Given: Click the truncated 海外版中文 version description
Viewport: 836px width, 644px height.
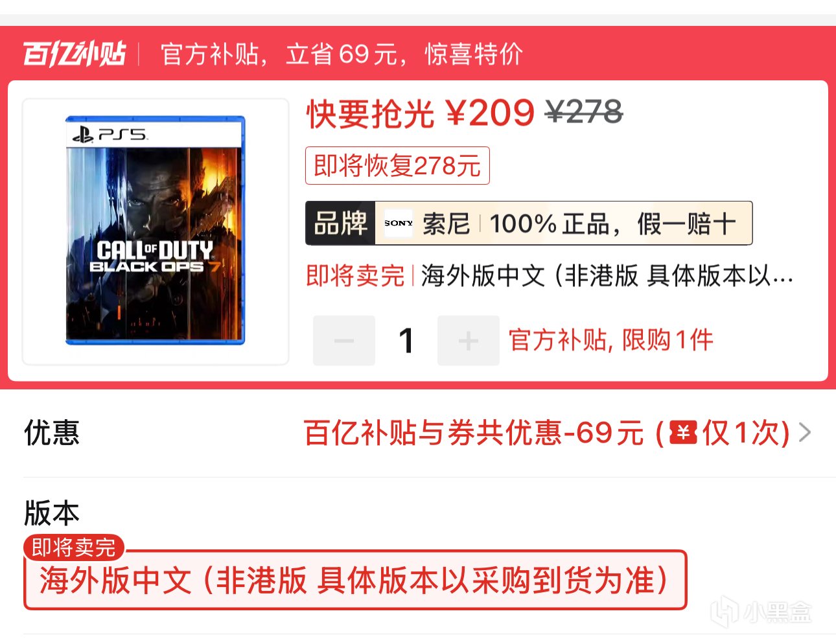Looking at the screenshot, I should tap(607, 276).
